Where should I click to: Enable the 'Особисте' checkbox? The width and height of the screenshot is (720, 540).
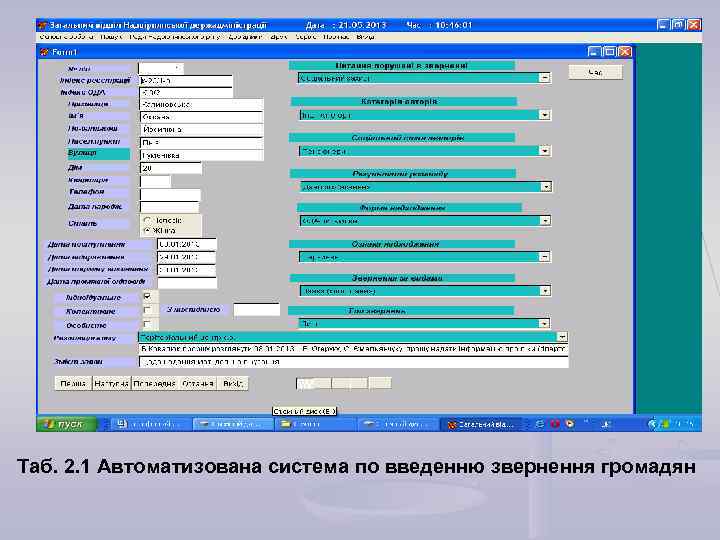point(147,324)
